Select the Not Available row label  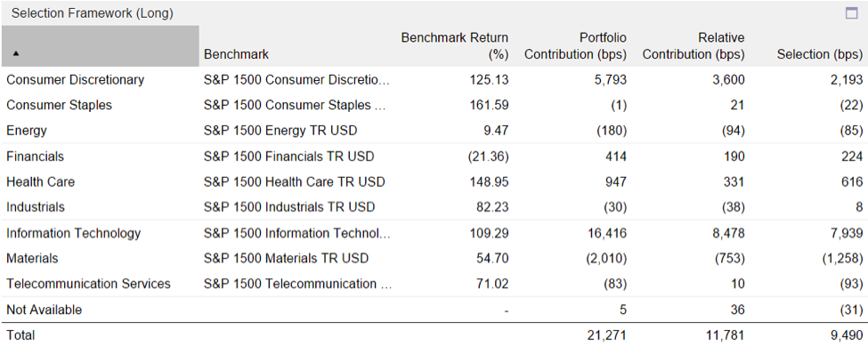pyautogui.click(x=44, y=310)
